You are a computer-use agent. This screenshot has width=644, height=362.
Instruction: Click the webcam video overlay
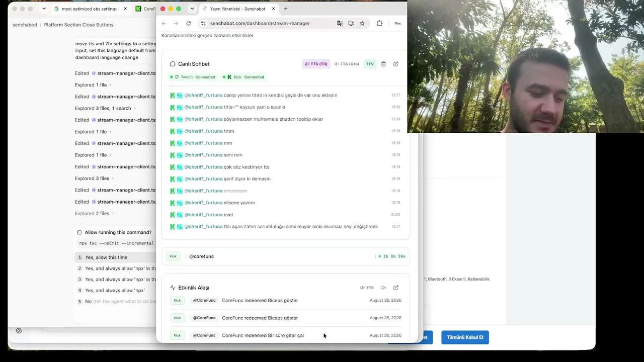click(x=525, y=66)
